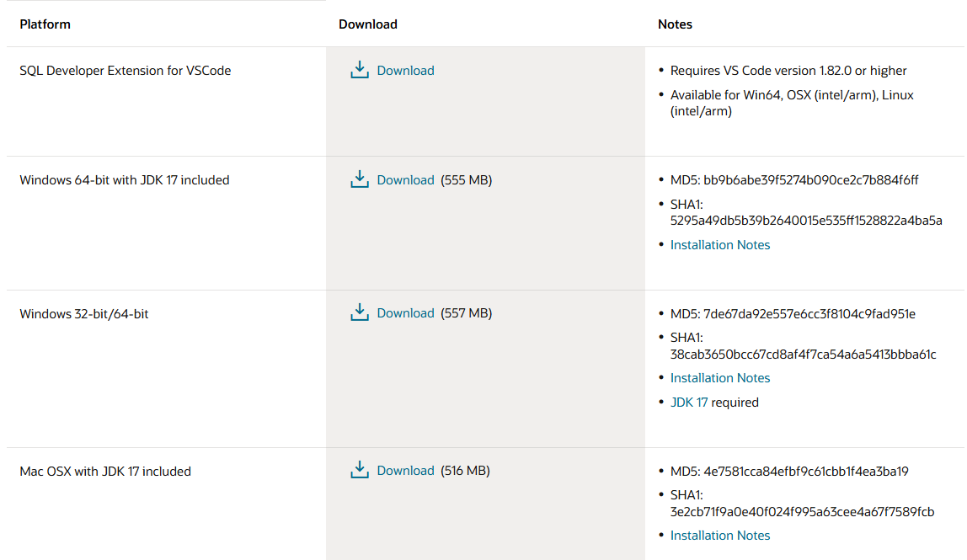Click 'Available for Win64, OSX (intel/arm)' note
The width and height of the screenshot is (967, 560).
point(792,103)
